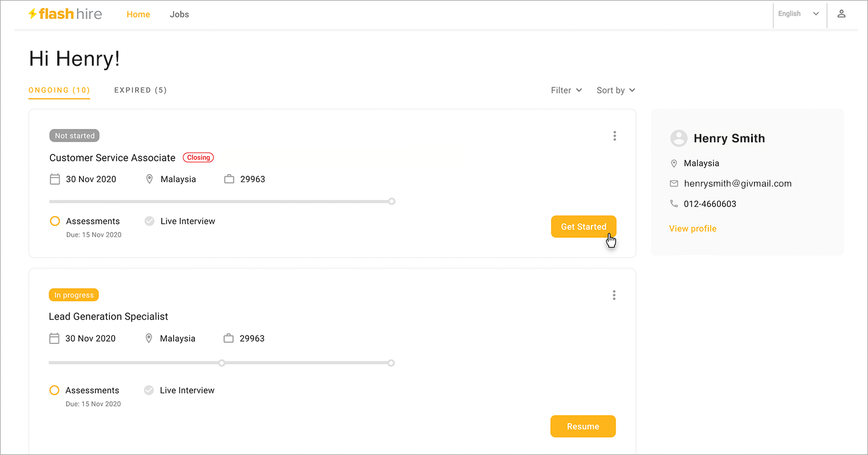Open the Jobs page from the navigation bar
The image size is (868, 455).
[x=179, y=14]
